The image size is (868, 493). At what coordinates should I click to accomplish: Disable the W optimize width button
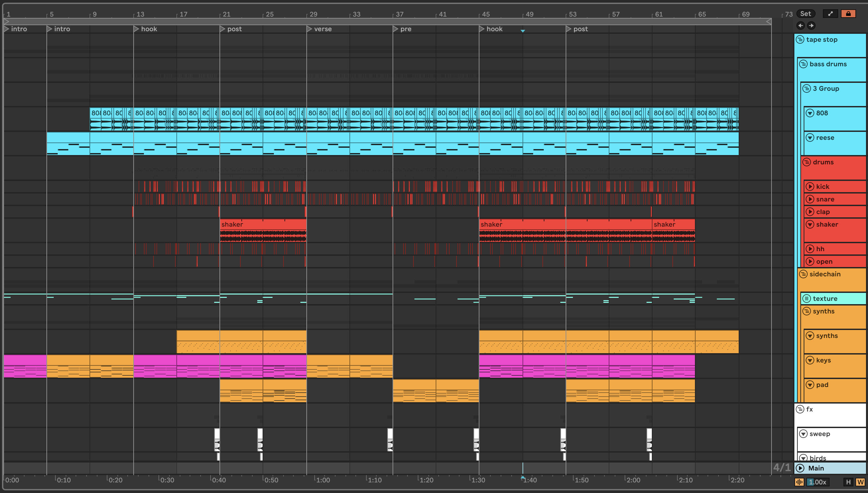[860, 482]
